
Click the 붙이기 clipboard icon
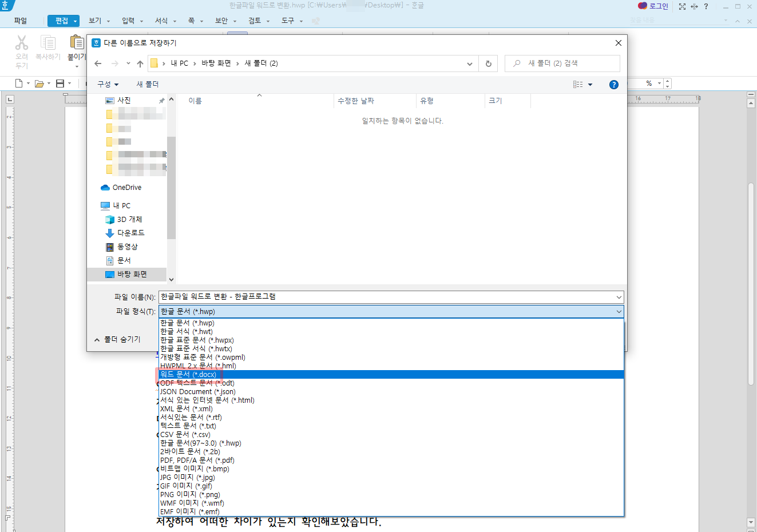click(76, 43)
